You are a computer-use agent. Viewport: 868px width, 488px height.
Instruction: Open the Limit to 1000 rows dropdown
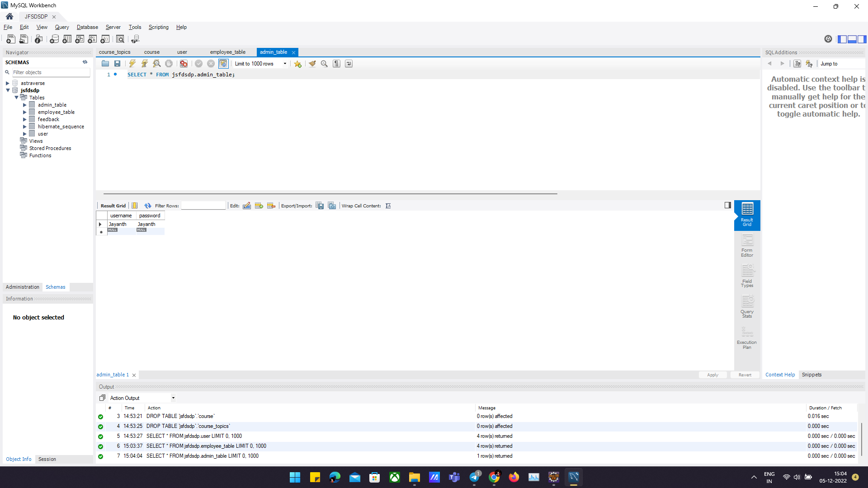click(285, 64)
